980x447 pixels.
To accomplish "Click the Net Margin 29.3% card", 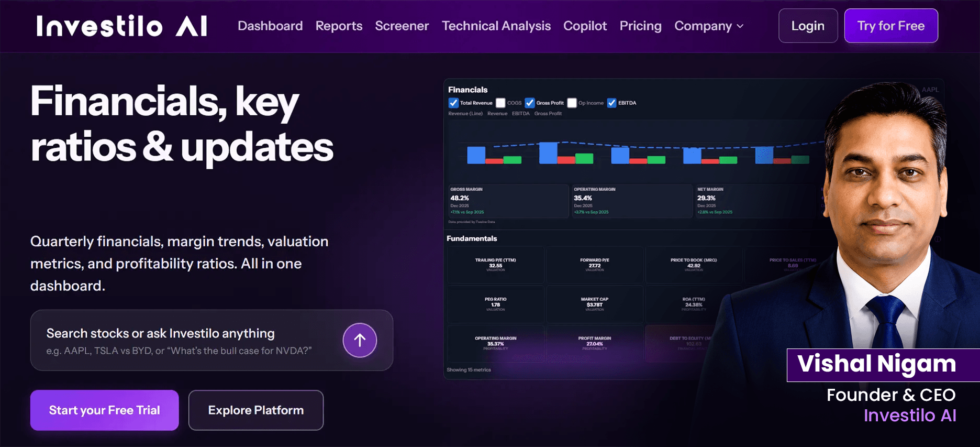I will 755,201.
